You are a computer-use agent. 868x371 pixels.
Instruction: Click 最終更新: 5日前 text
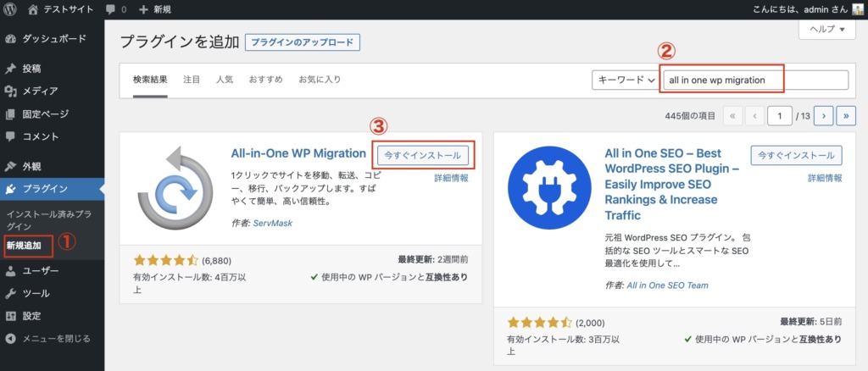[811, 322]
